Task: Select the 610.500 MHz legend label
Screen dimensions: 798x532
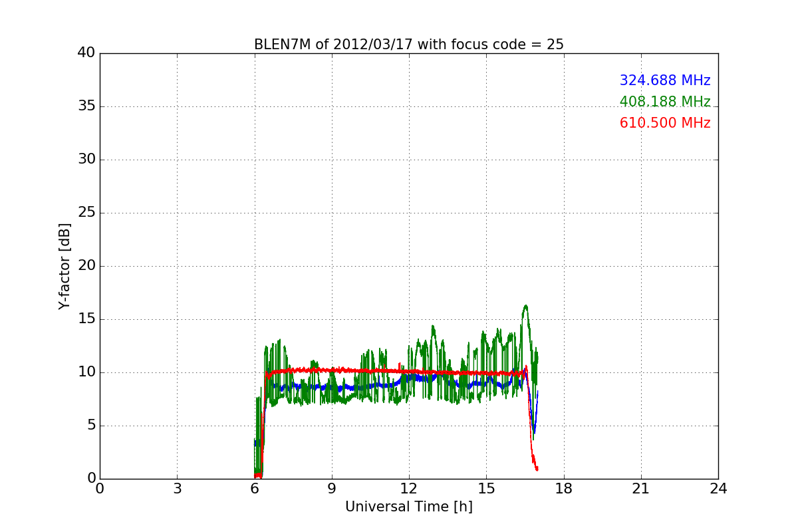Action: pos(665,123)
